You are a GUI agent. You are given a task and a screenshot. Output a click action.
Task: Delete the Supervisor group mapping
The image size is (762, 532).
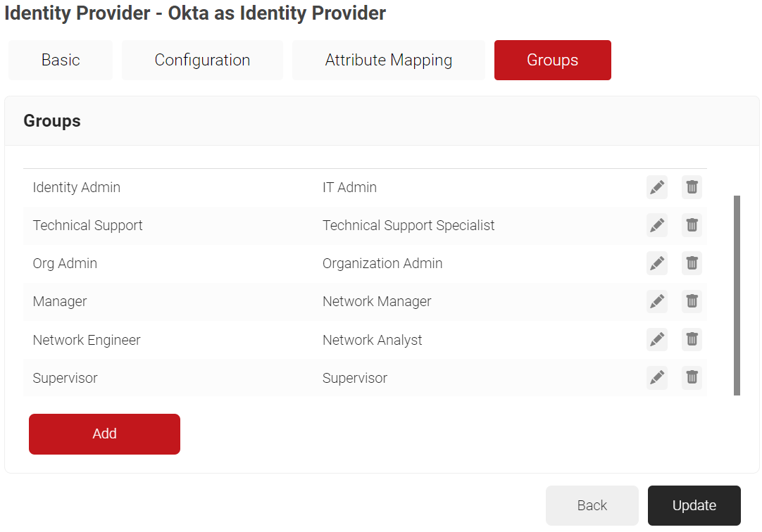[x=692, y=378]
